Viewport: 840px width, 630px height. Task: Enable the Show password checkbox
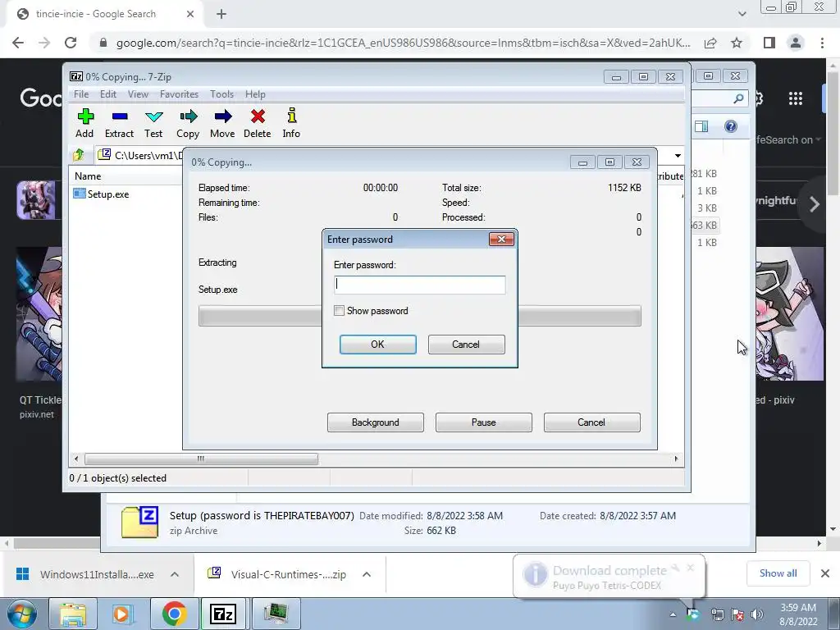(x=339, y=311)
